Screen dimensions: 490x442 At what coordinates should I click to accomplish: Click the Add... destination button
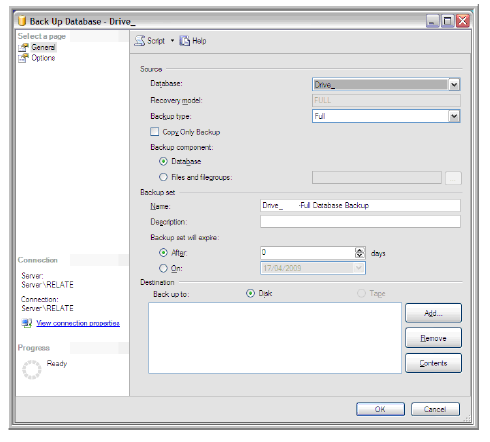pos(433,313)
